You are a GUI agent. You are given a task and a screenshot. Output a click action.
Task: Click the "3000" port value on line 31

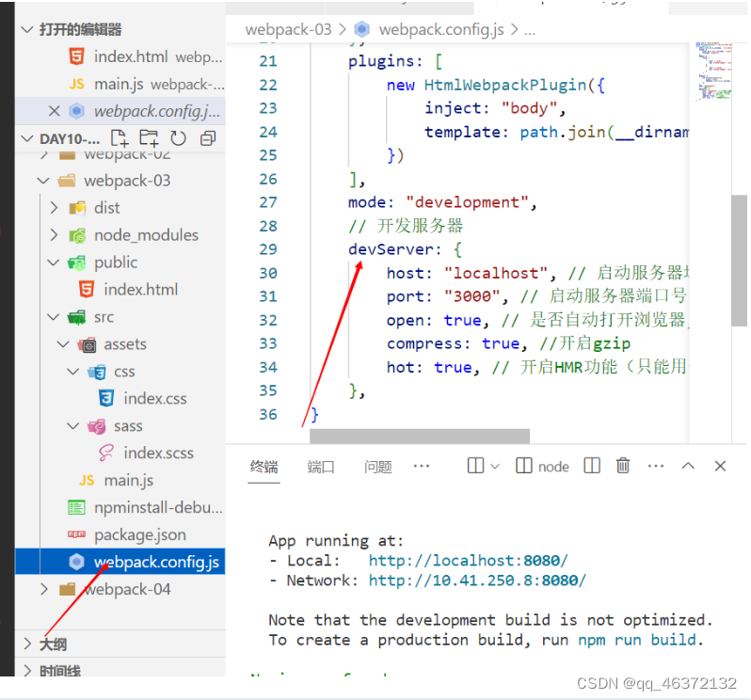pos(471,296)
